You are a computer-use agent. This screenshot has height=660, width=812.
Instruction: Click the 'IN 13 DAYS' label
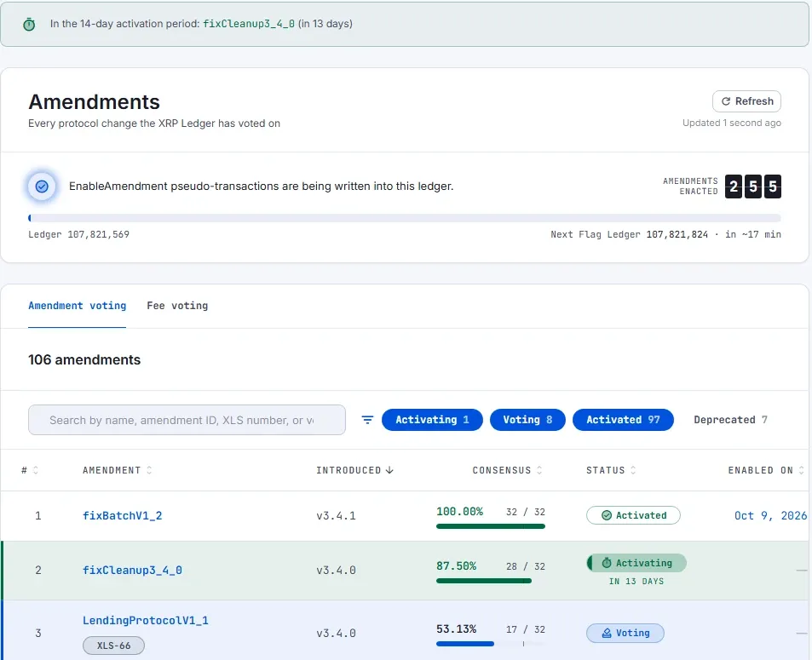pyautogui.click(x=636, y=582)
